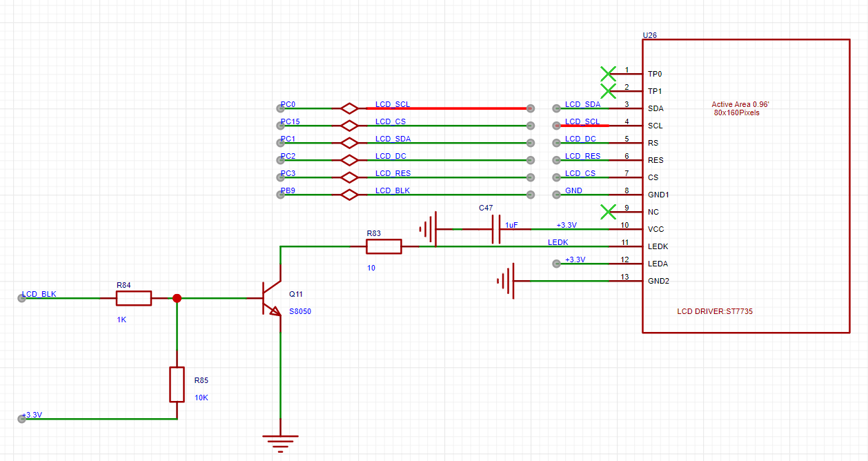Select LCD_SDA net label on PC1 wire
Viewport: 868px width, 461px height.
(x=393, y=139)
